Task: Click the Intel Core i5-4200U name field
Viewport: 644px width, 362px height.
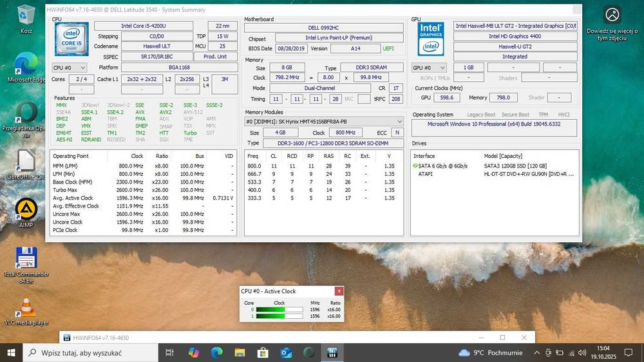Action: pyautogui.click(x=144, y=26)
